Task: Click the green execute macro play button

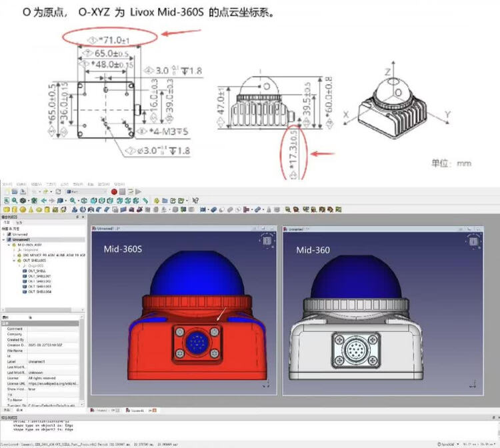Action: click(139, 191)
